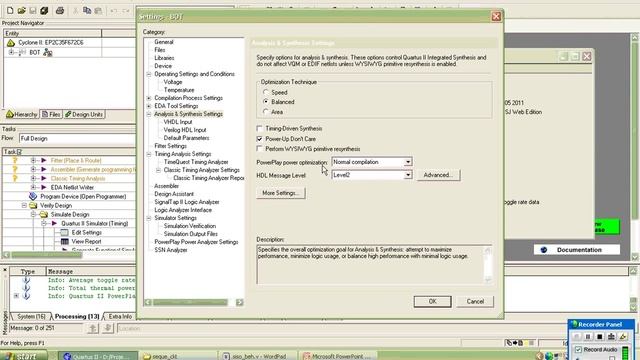Open PowerPlay power optimization dropdown
Image resolution: width=640 pixels, height=360 pixels.
tap(408, 162)
